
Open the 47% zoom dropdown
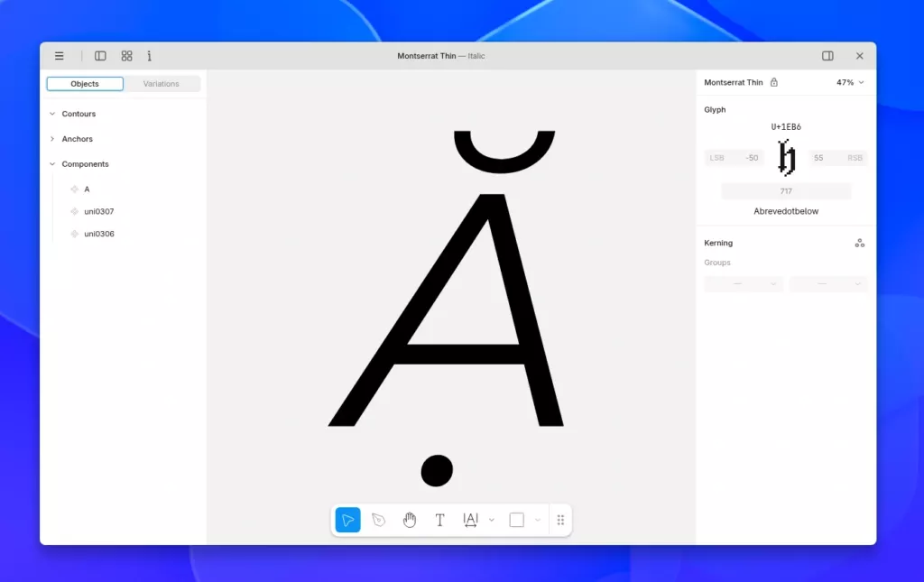click(x=850, y=82)
